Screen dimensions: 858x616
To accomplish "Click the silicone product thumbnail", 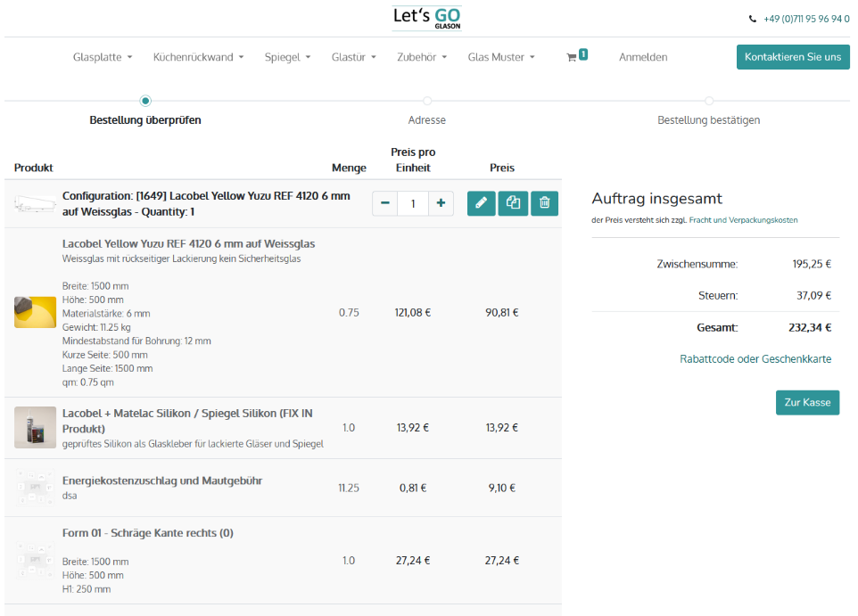I will pyautogui.click(x=35, y=427).
